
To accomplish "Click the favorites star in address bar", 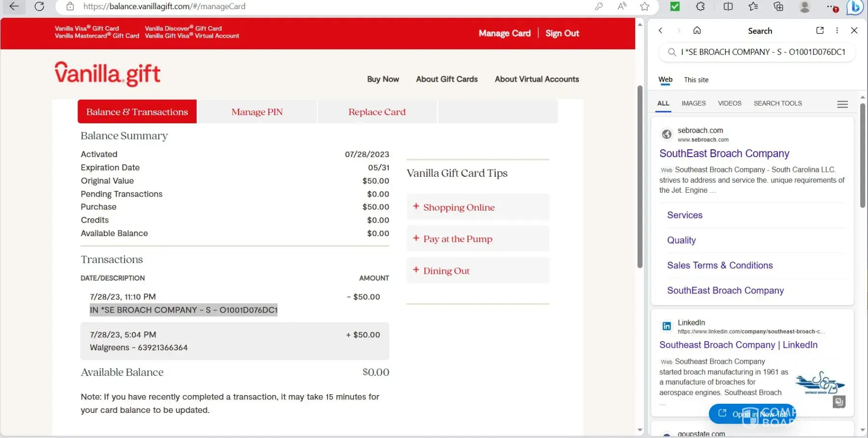I will tap(645, 6).
